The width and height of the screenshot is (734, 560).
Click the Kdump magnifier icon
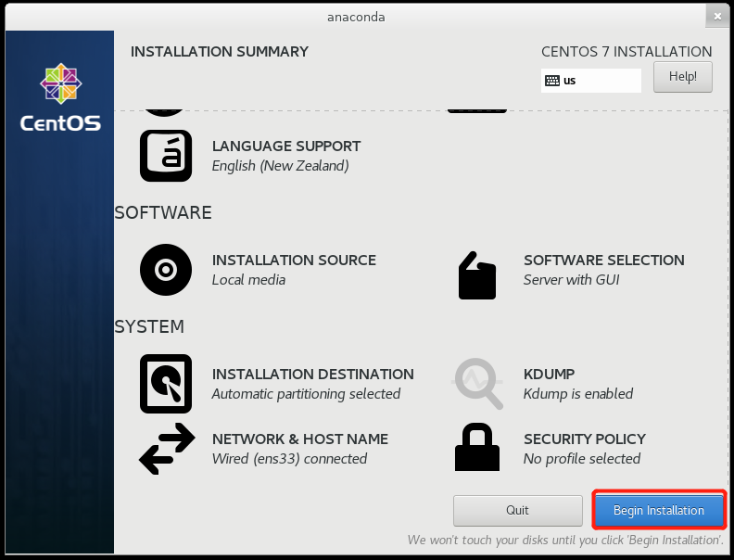tap(477, 384)
